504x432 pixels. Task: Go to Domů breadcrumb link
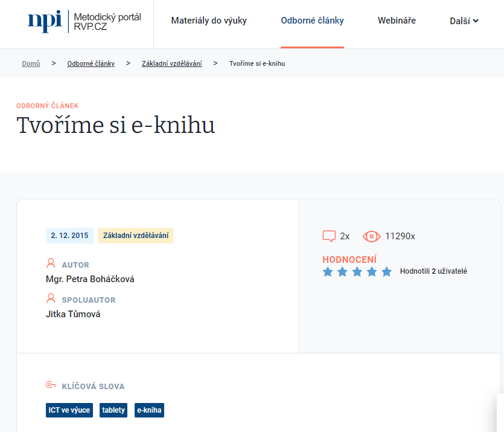31,63
